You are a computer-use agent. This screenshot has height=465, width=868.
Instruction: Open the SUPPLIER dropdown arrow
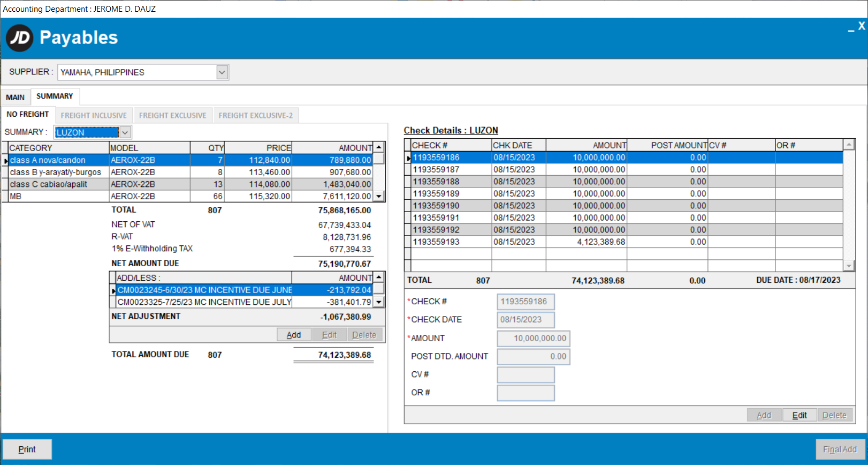tap(222, 72)
